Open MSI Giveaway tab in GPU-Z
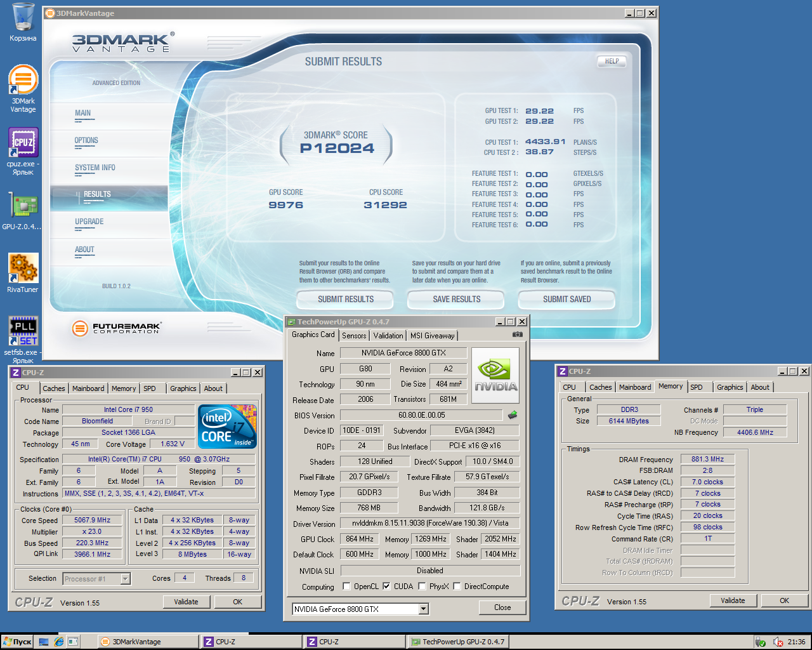 (x=432, y=336)
